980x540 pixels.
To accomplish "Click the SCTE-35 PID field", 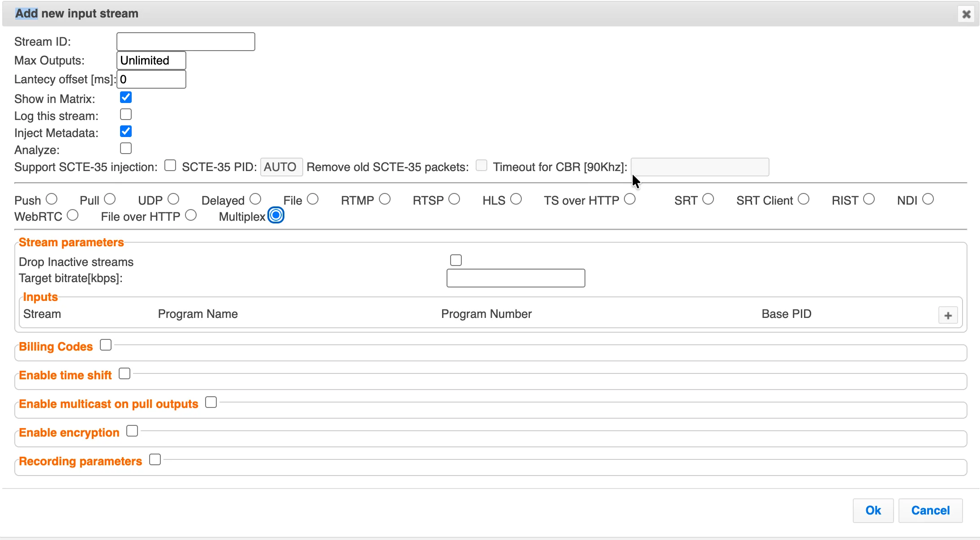I will (x=282, y=167).
